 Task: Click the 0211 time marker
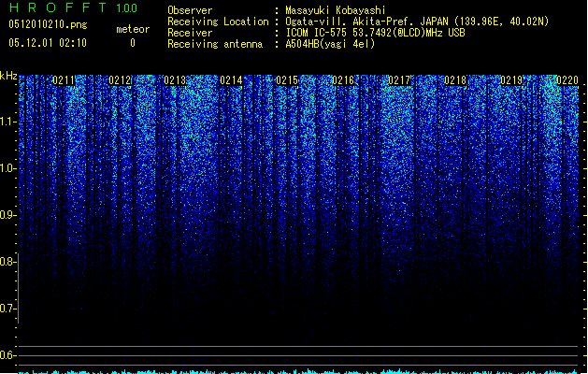pyautogui.click(x=64, y=80)
